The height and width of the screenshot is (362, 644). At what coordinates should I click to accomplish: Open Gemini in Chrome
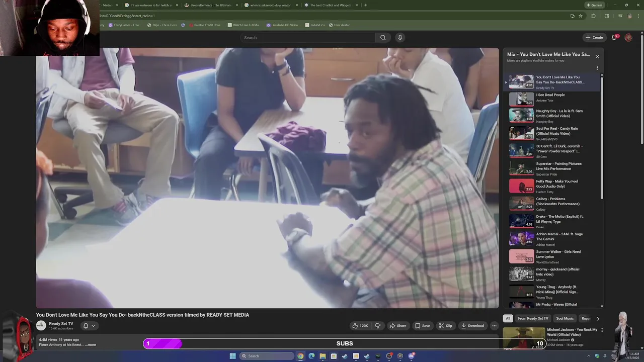[x=594, y=5]
